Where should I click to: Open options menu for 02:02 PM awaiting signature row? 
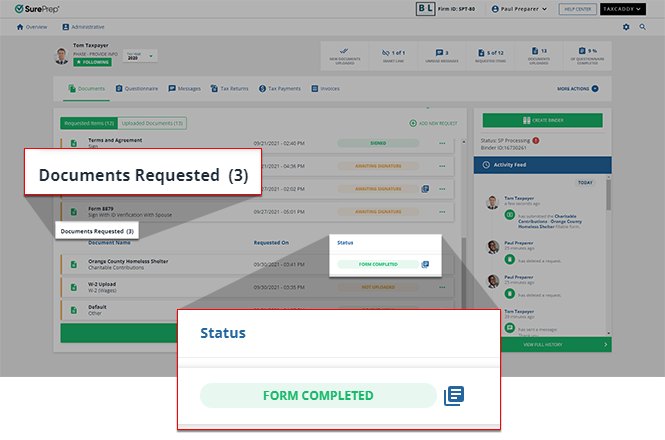442,189
